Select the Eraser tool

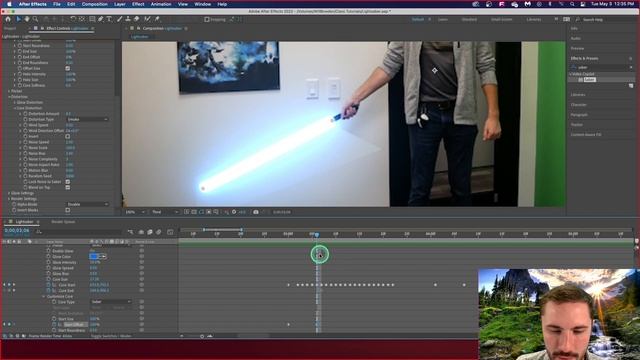click(x=136, y=19)
